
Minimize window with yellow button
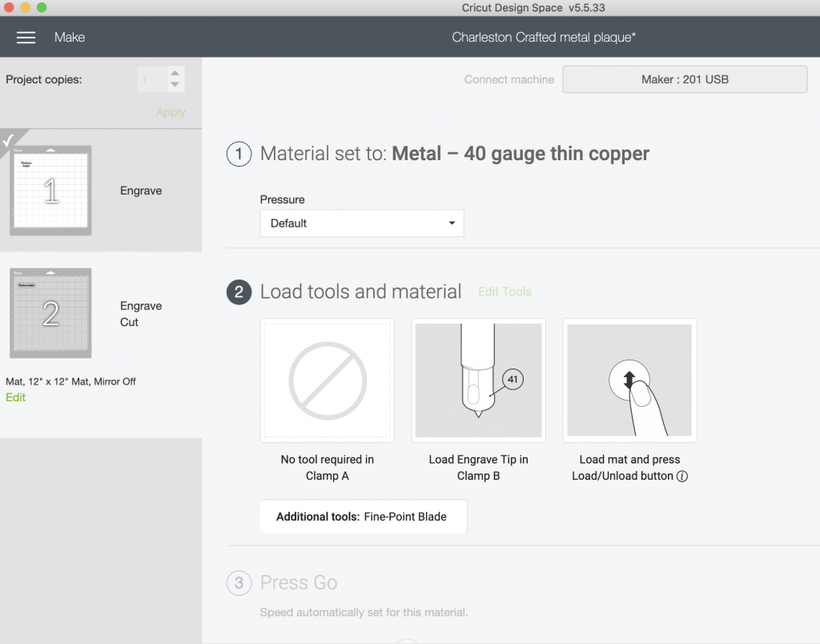25,8
